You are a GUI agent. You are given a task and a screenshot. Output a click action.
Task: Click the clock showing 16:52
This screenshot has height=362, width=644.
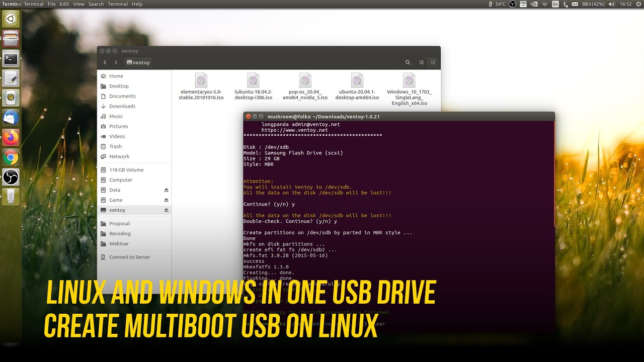(x=625, y=4)
